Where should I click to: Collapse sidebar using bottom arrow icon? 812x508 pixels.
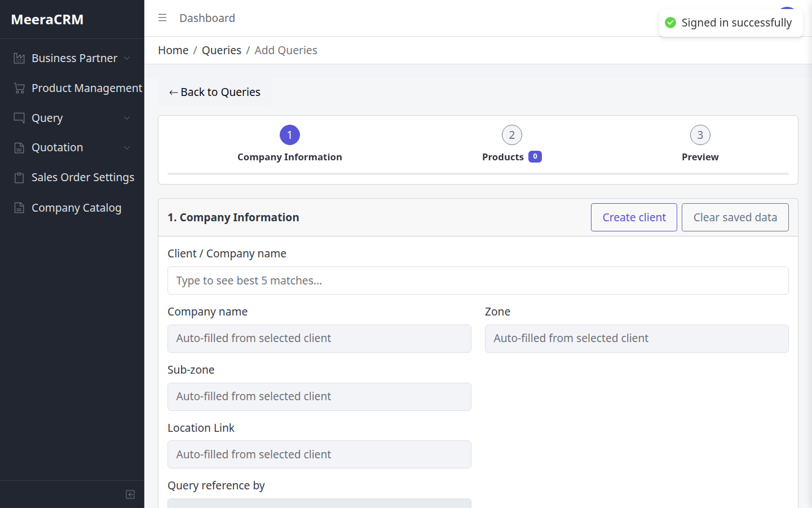(x=130, y=494)
